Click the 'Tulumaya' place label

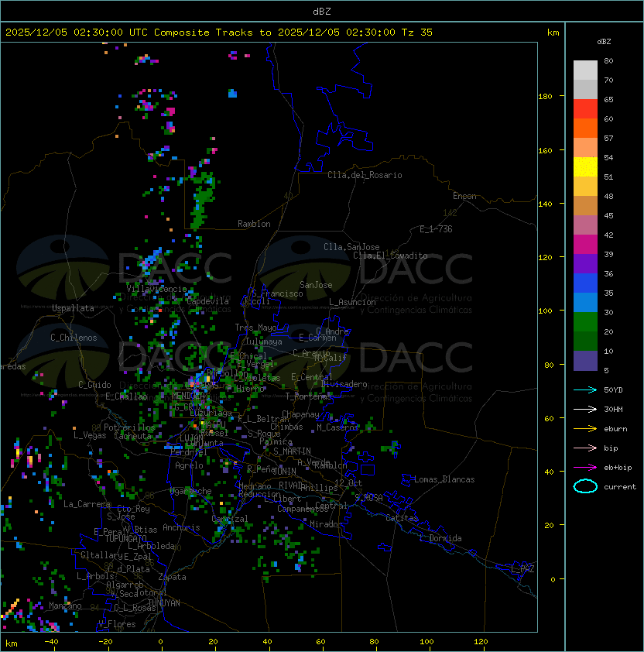click(x=264, y=341)
